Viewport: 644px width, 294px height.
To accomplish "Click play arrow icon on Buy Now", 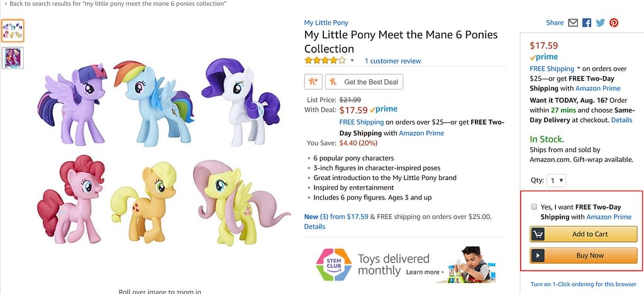I will (x=538, y=256).
